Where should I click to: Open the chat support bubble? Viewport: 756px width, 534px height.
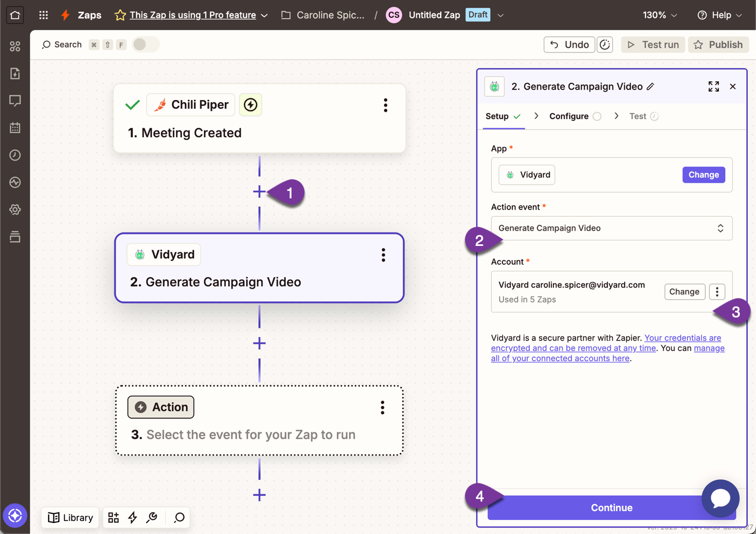720,498
